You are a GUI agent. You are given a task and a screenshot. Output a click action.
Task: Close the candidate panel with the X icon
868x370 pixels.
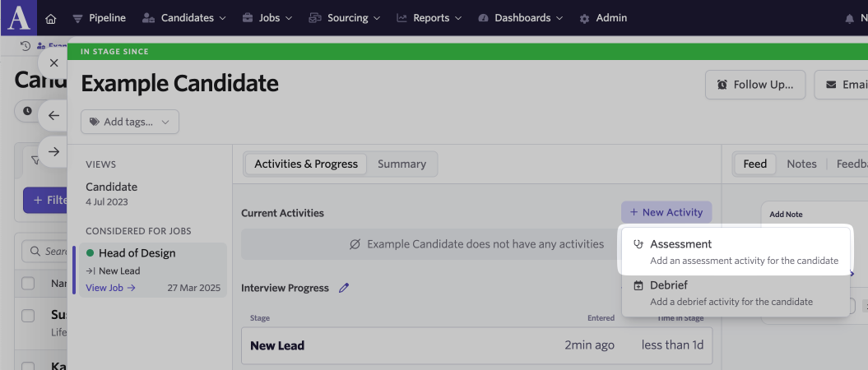53,63
